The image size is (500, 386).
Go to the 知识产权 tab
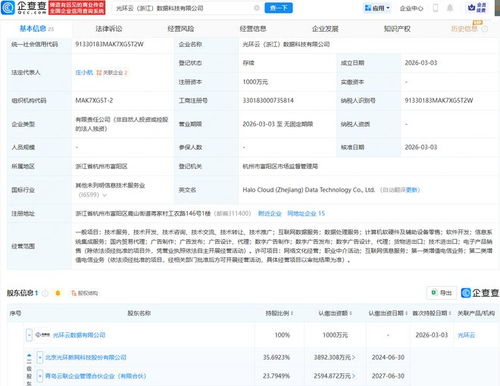pos(397,29)
